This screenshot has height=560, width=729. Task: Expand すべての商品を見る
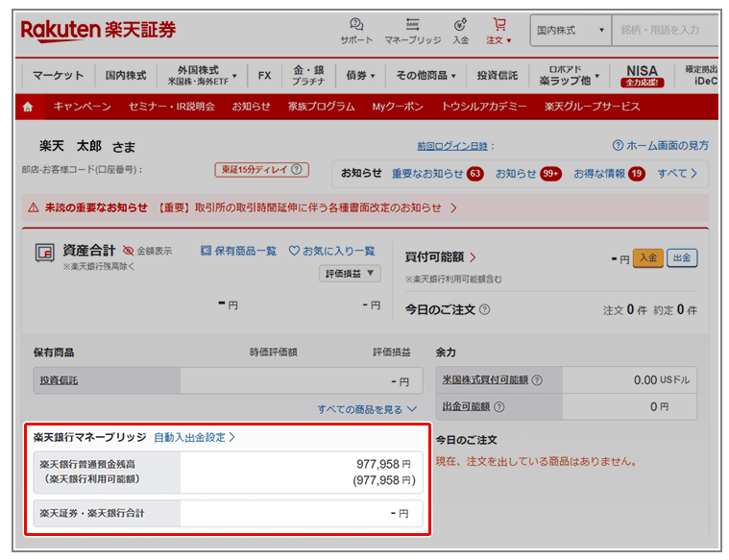367,410
